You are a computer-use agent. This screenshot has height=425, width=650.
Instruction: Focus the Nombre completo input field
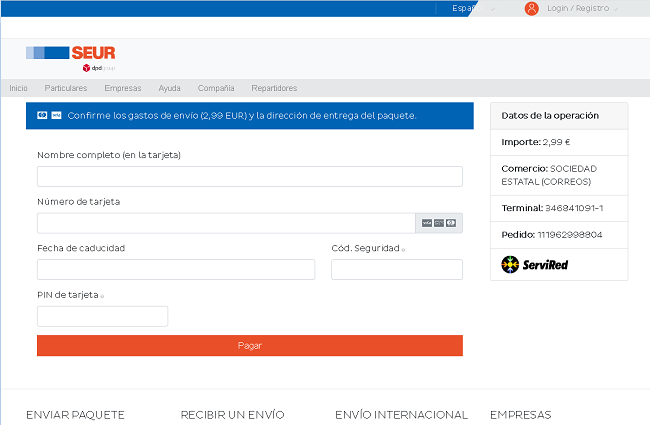click(x=249, y=177)
